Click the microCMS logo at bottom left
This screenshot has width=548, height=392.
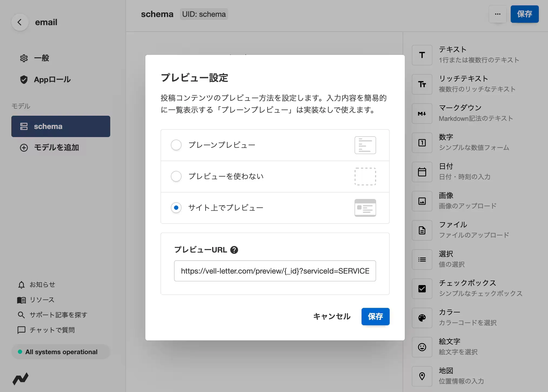pyautogui.click(x=21, y=379)
